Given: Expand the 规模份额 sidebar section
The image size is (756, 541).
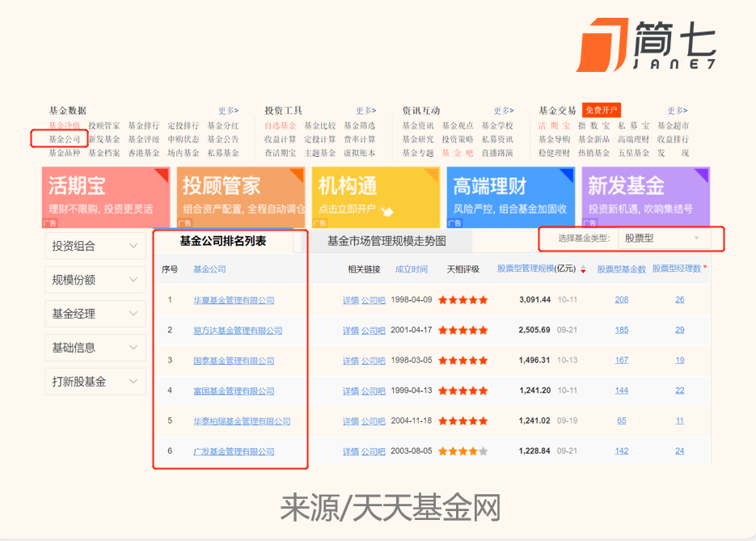Looking at the screenshot, I should click(x=95, y=280).
